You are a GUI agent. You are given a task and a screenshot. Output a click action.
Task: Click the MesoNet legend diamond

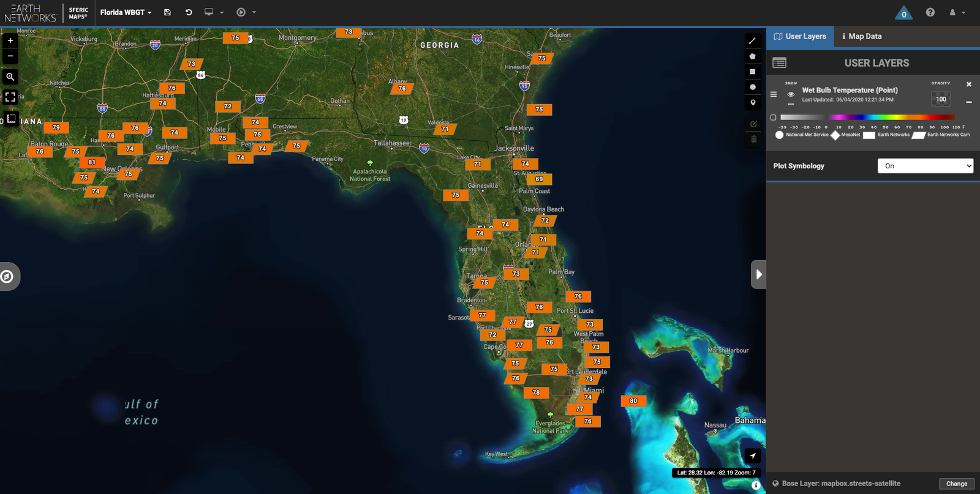click(x=835, y=135)
